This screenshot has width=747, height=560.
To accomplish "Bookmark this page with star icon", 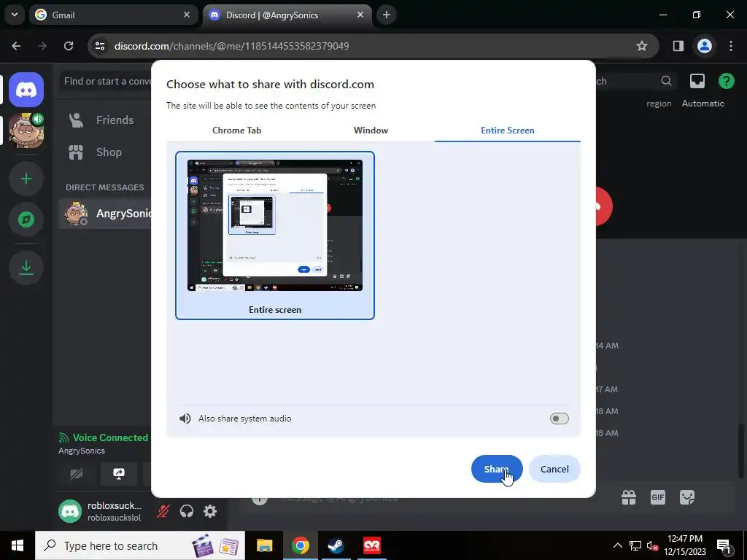I will coord(642,46).
